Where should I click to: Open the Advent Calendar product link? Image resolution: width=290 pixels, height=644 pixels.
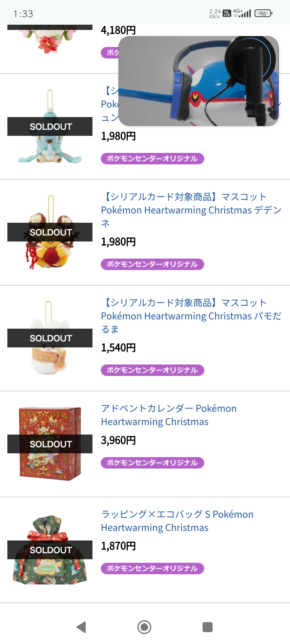(x=169, y=415)
